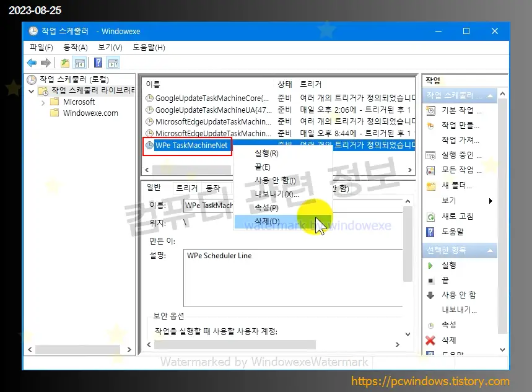
Task: Open the 파일(F) menu
Action: pos(41,47)
